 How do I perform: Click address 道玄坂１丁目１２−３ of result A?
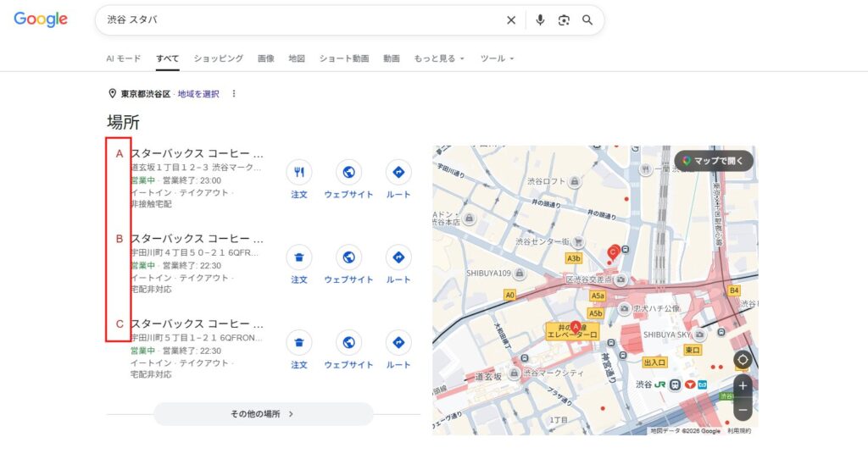pyautogui.click(x=170, y=167)
